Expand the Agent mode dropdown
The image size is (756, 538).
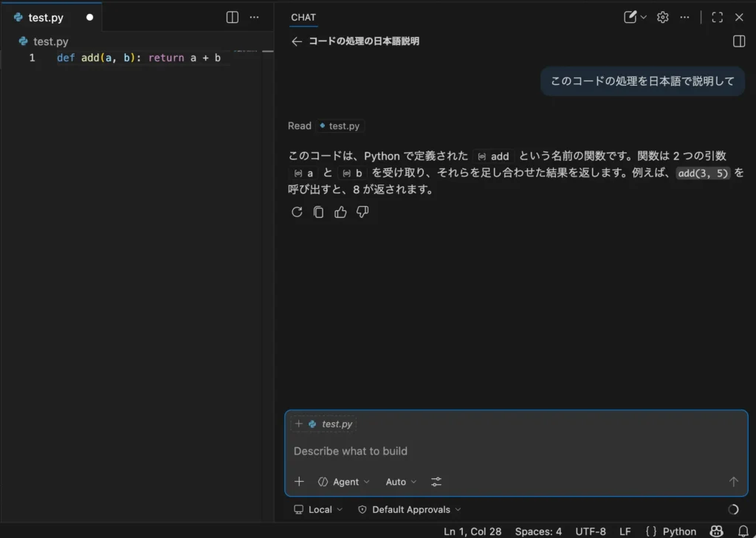coord(344,482)
